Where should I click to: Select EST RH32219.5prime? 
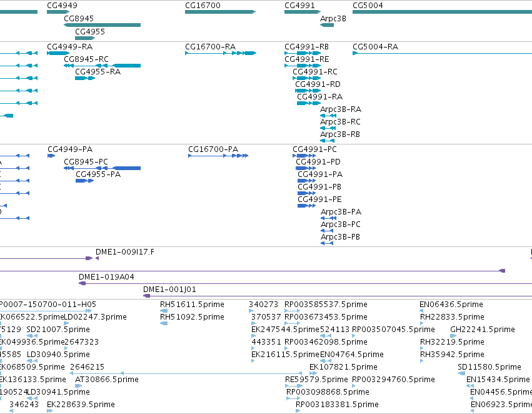point(452,342)
